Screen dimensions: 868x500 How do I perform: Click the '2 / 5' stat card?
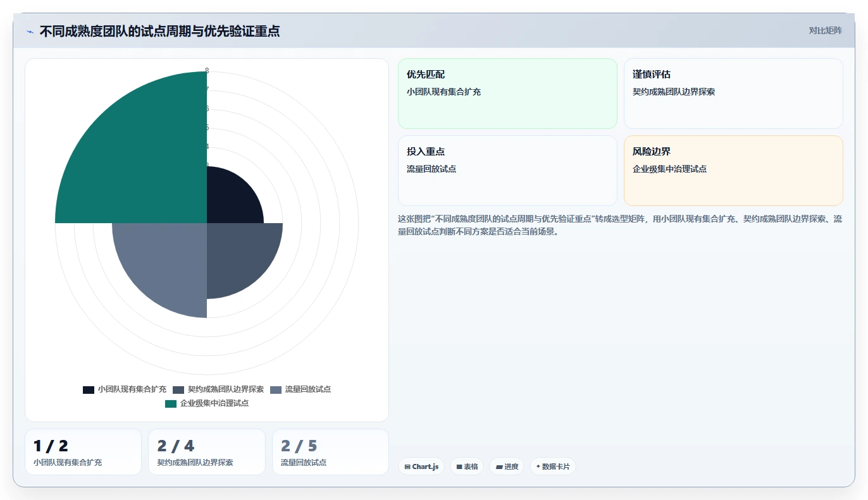330,452
